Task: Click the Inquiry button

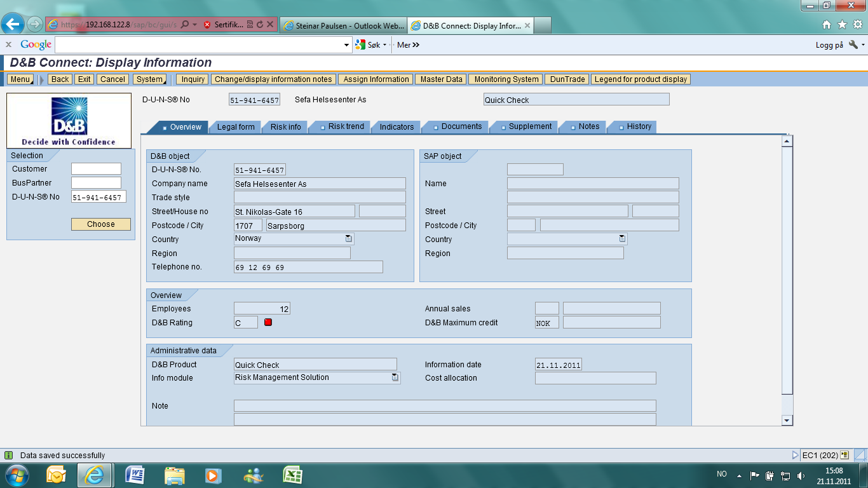Action: [x=193, y=79]
